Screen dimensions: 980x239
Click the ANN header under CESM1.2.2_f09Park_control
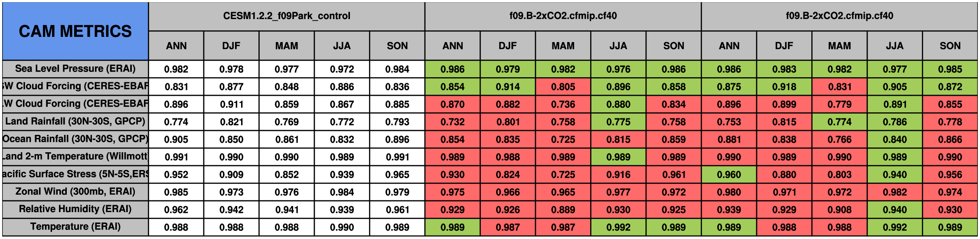pyautogui.click(x=176, y=46)
